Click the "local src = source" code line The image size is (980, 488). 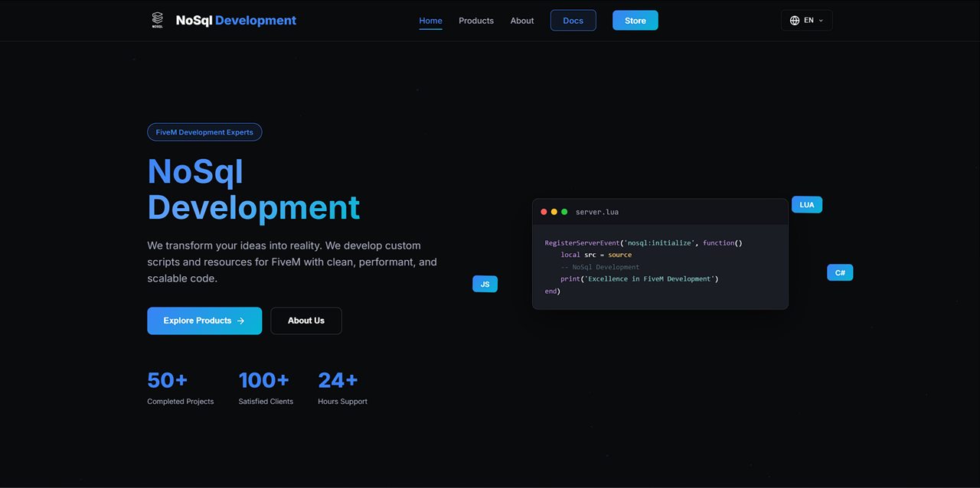pyautogui.click(x=596, y=255)
